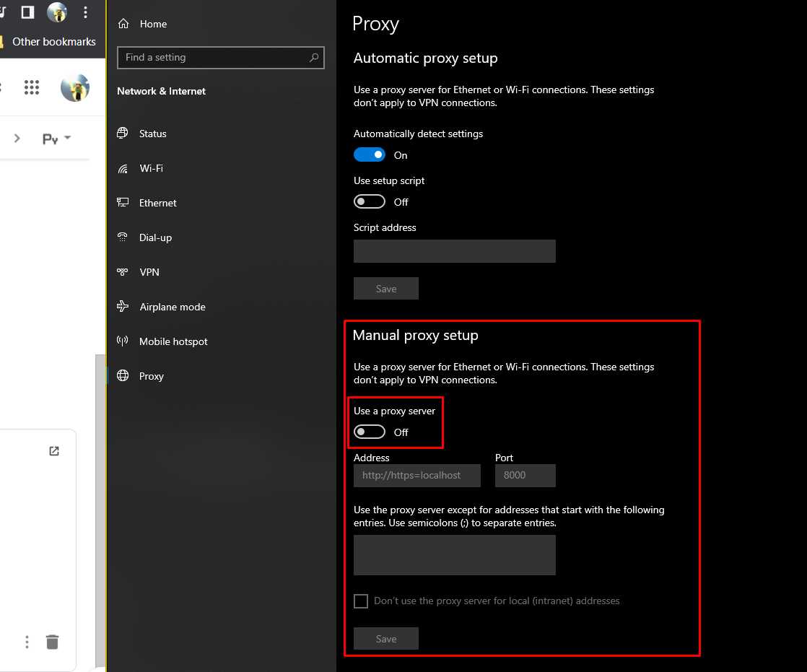Open the Other bookmarks folder
This screenshot has width=807, height=672.
[x=53, y=41]
